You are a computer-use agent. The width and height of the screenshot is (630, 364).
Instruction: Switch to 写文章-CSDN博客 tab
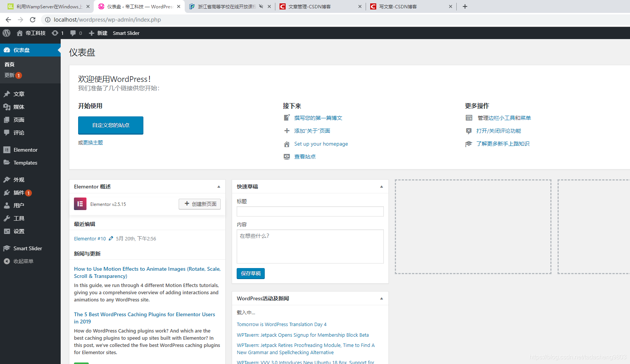398,6
